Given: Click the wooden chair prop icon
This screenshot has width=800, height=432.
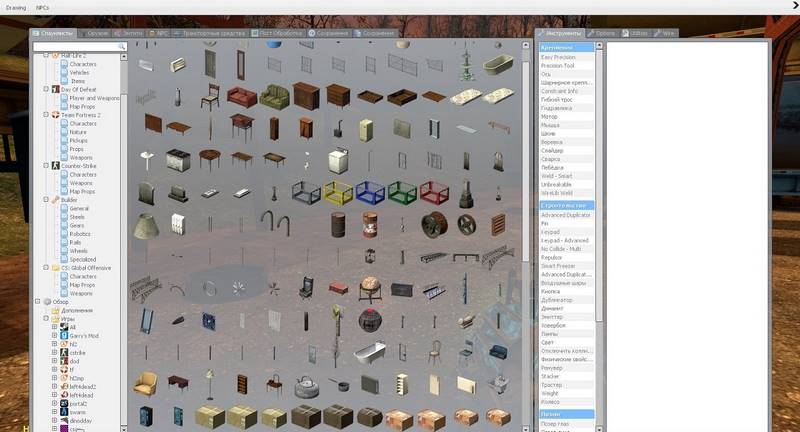Looking at the screenshot, I should 211,96.
